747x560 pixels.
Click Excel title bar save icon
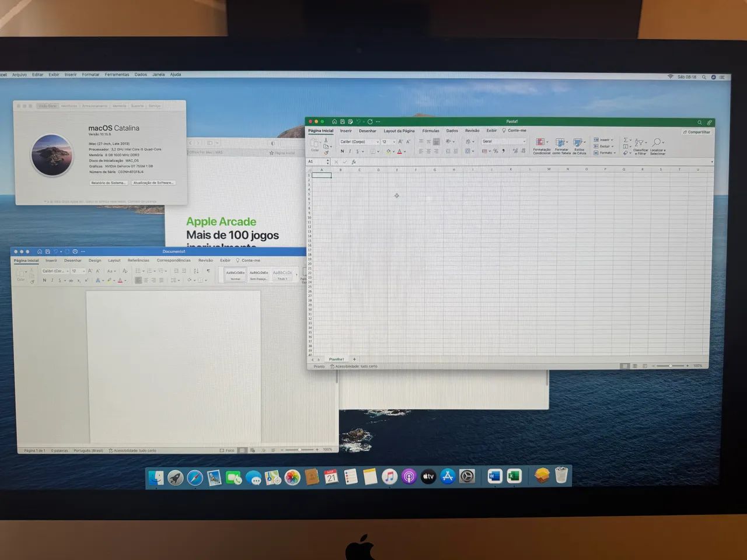click(343, 122)
